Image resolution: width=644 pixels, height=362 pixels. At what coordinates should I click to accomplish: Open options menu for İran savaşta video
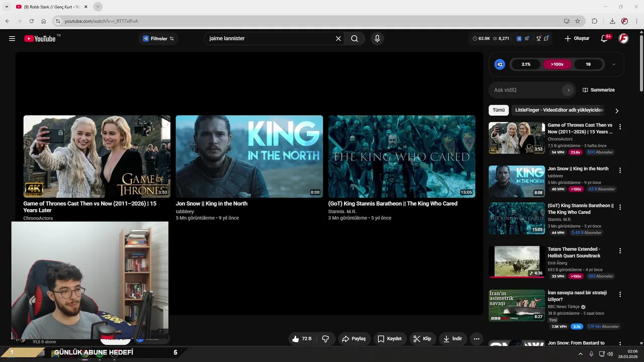620,294
